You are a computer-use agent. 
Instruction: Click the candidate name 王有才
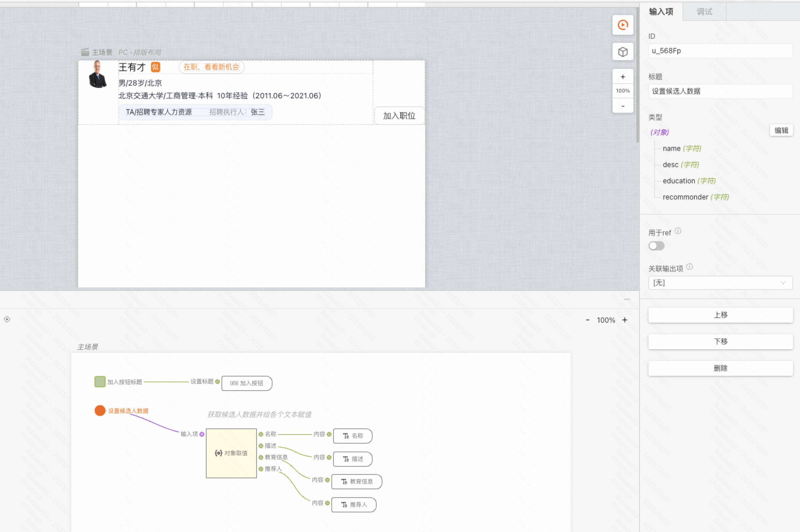[x=132, y=67]
